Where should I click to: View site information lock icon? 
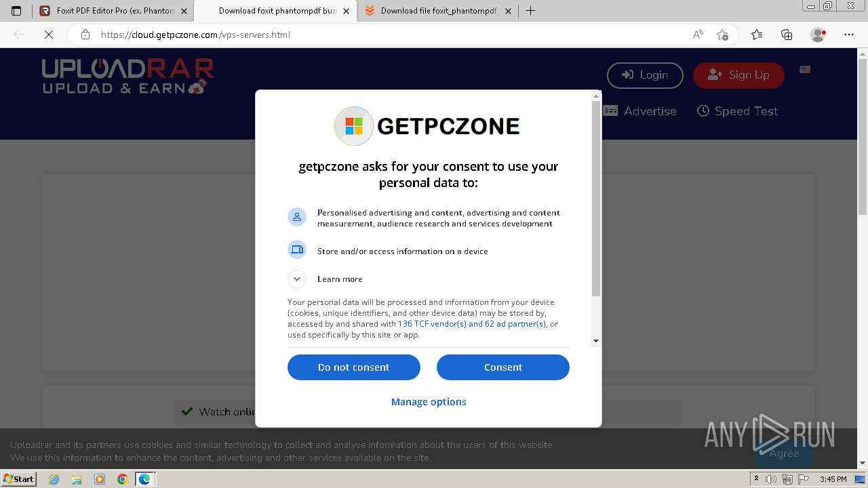coord(85,35)
